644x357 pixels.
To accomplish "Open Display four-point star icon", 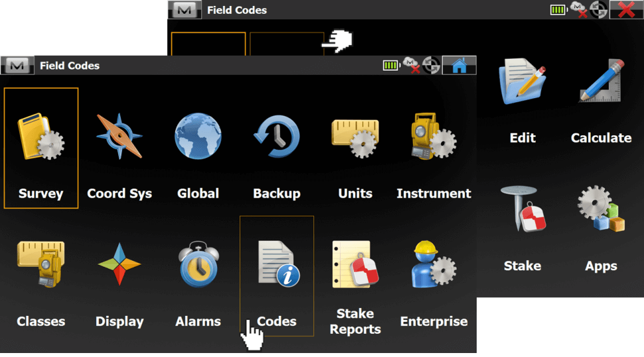I will click(x=120, y=264).
